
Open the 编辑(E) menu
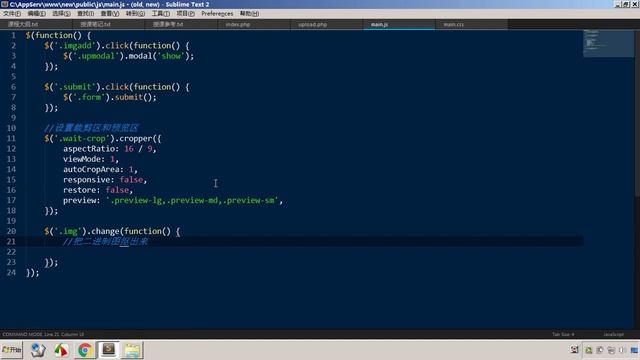(36, 13)
